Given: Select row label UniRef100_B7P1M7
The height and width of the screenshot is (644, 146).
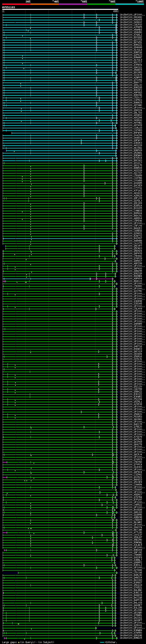Looking at the screenshot, I should coord(131,499).
